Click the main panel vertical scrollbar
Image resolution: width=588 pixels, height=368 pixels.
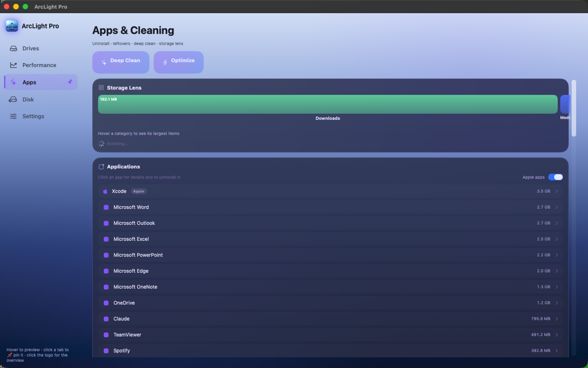coord(574,108)
